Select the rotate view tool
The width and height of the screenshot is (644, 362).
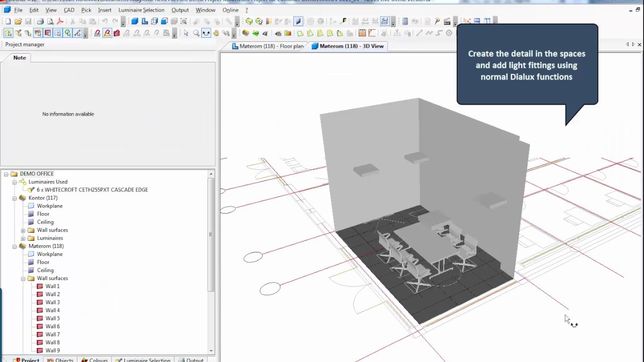206,33
